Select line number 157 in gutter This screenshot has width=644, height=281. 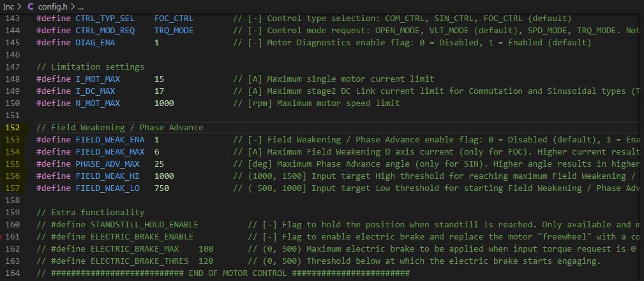pyautogui.click(x=13, y=188)
